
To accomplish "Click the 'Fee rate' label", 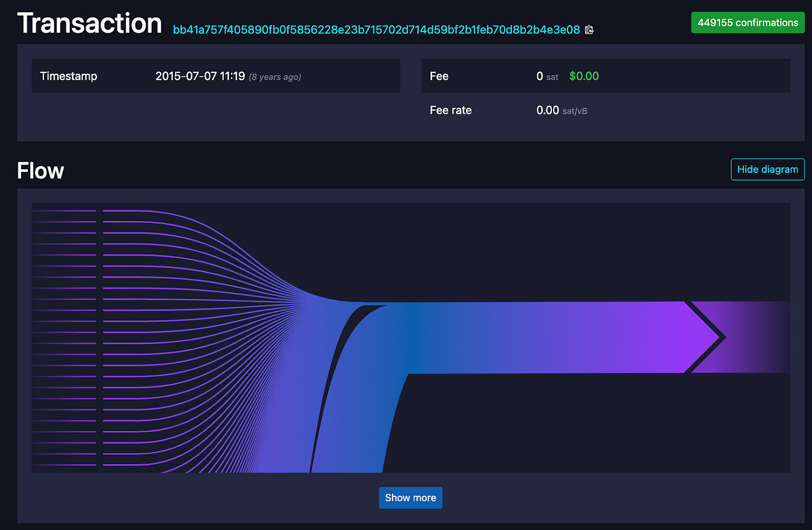I will point(451,110).
